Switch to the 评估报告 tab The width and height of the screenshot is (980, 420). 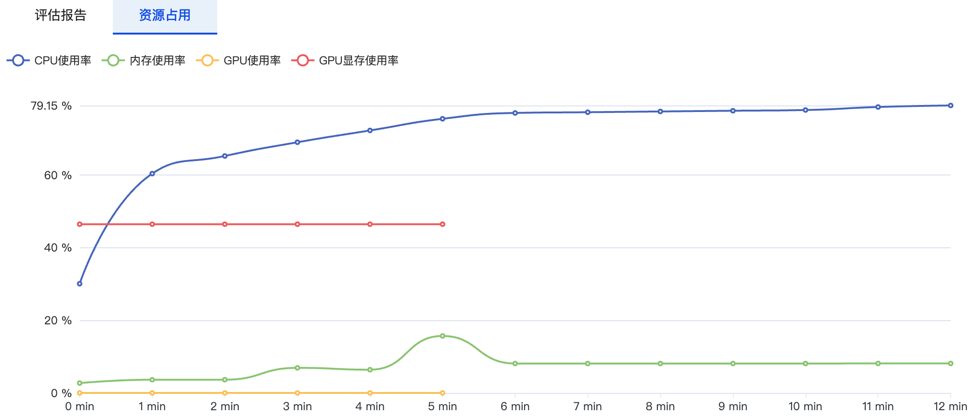point(61,15)
